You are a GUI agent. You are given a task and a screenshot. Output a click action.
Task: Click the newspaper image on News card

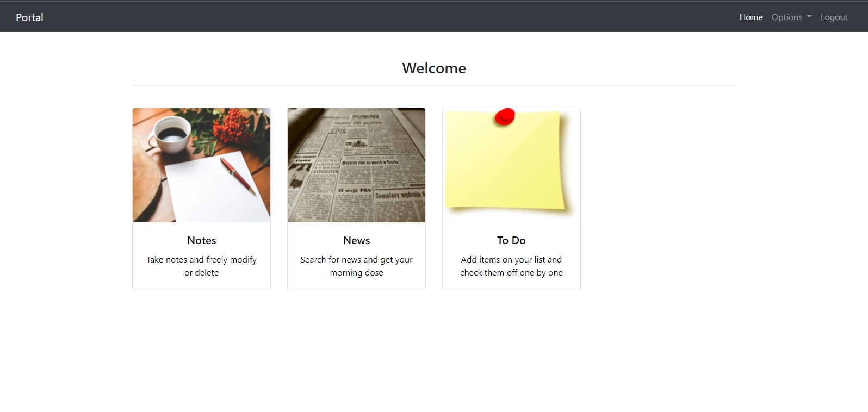pos(356,165)
